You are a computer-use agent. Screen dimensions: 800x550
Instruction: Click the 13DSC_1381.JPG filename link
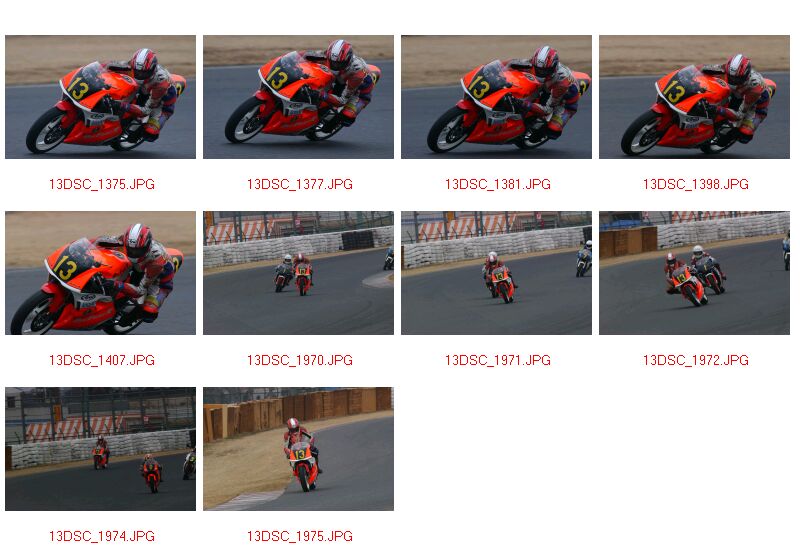498,184
